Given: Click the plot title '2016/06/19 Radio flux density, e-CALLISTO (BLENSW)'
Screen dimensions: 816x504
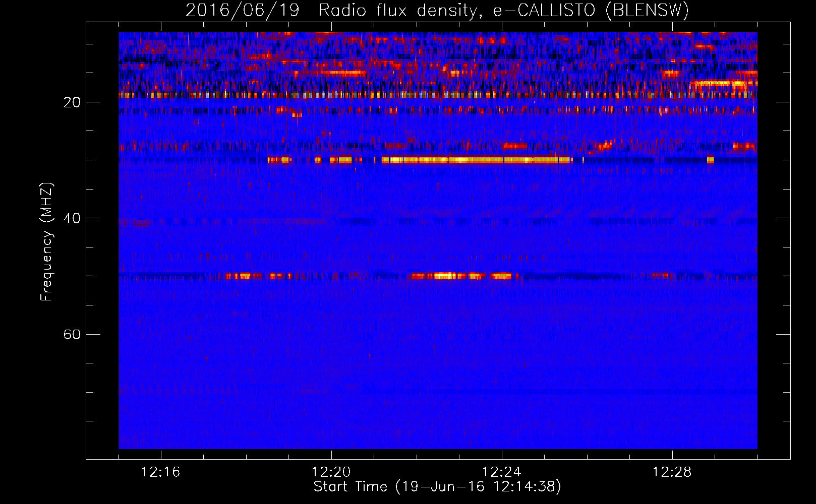Looking at the screenshot, I should [x=437, y=10].
